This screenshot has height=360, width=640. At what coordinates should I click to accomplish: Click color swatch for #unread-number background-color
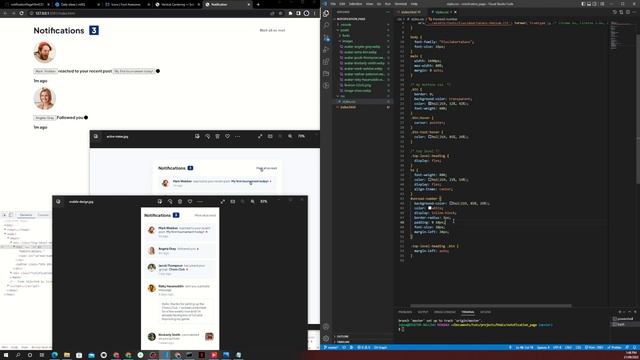(x=451, y=203)
